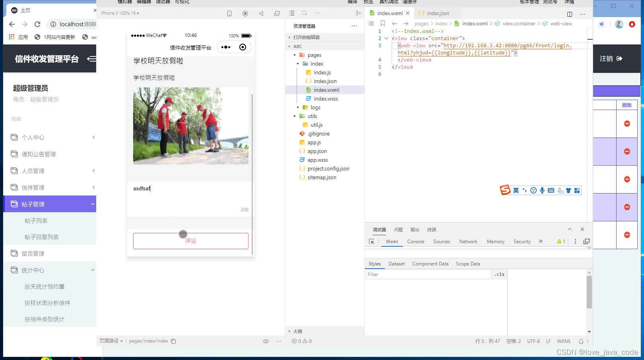Split the editor with the layout icon
Screen dimensions: 644x360
(570, 14)
